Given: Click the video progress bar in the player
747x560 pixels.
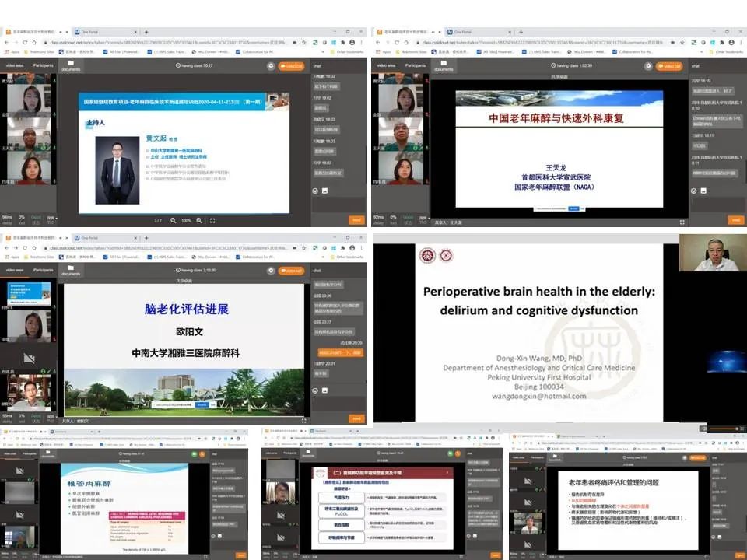Looking at the screenshot, I should (x=724, y=428).
